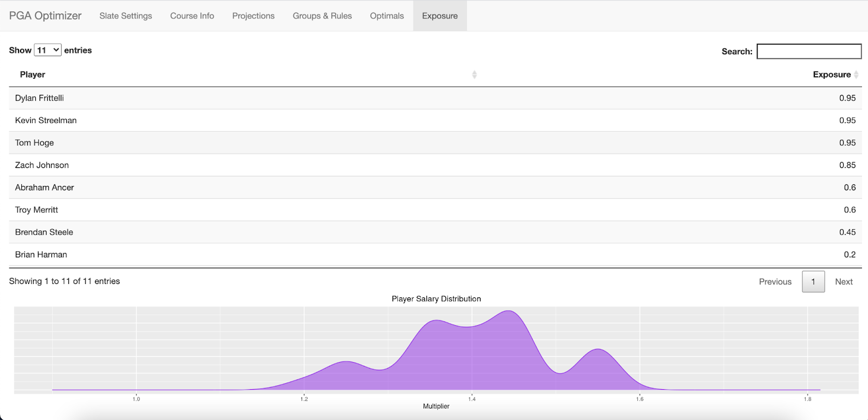Screen dimensions: 868x420
Task: Sort table by Player column arrows
Action: (474, 75)
